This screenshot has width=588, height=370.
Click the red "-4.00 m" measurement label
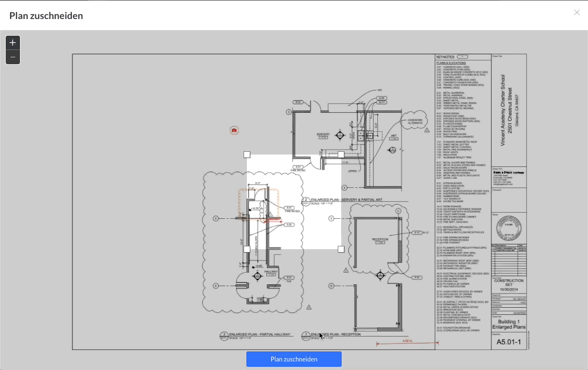point(407,341)
